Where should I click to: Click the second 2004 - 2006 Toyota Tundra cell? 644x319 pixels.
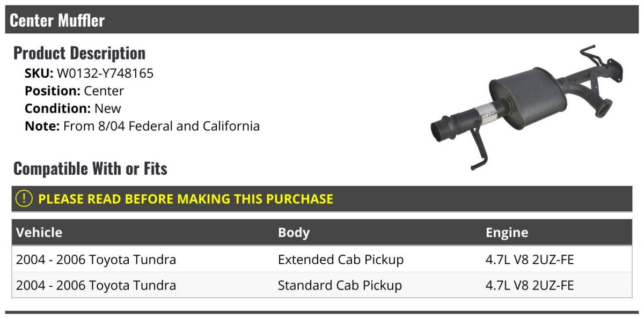tap(96, 285)
